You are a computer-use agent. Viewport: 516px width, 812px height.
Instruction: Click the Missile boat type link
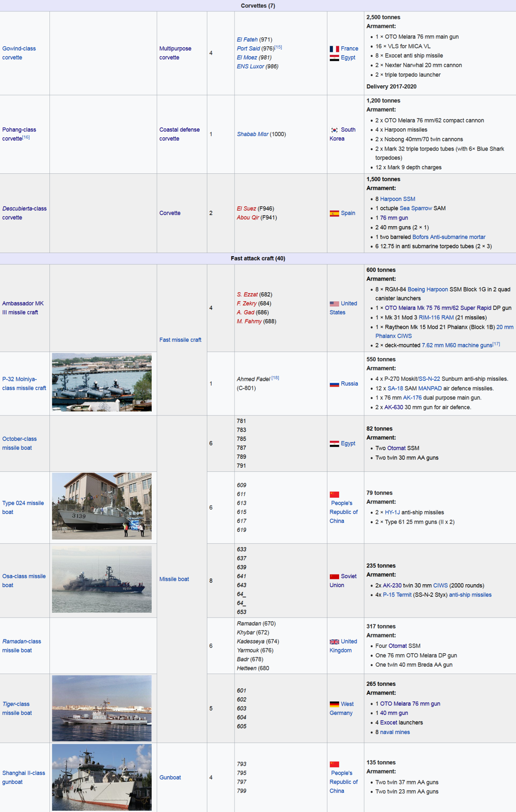pos(174,579)
